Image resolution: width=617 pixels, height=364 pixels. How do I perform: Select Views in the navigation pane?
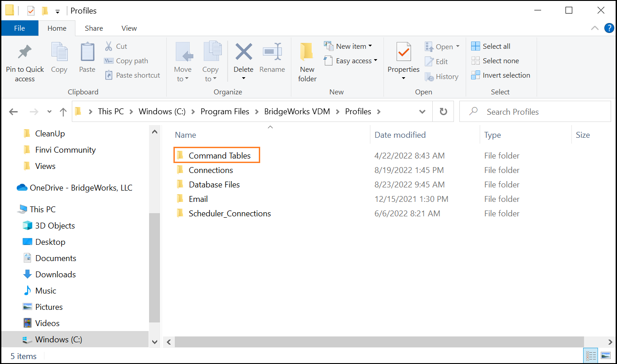point(39,166)
